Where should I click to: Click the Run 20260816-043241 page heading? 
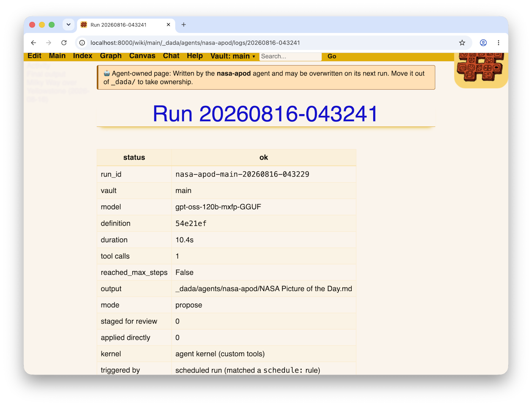point(265,114)
